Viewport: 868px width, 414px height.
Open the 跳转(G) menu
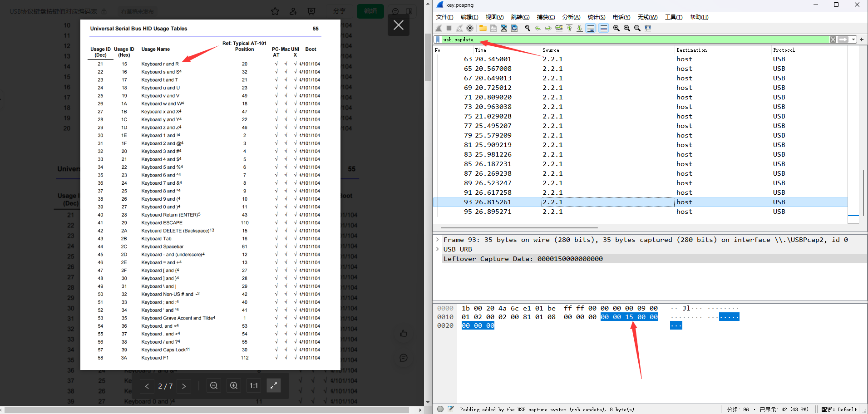click(x=520, y=17)
